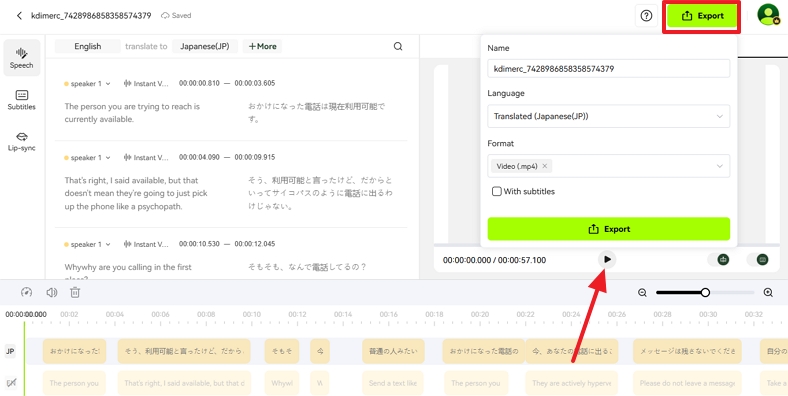The image size is (788, 396).
Task: Click the timeline zoom slider handle
Action: [x=705, y=292]
